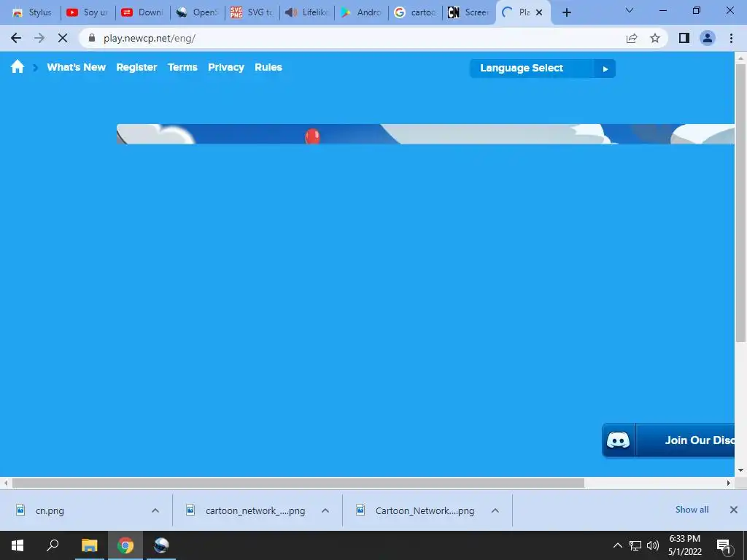Open the OpenShot taskbar app icon
The width and height of the screenshot is (747, 560).
point(161,545)
